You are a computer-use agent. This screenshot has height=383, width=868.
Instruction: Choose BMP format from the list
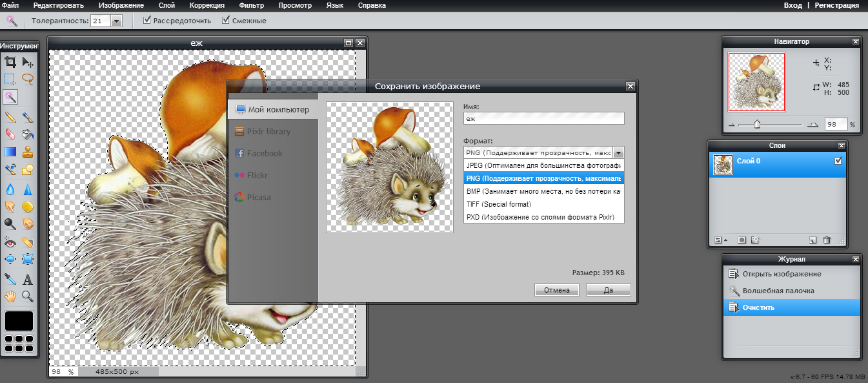point(544,191)
